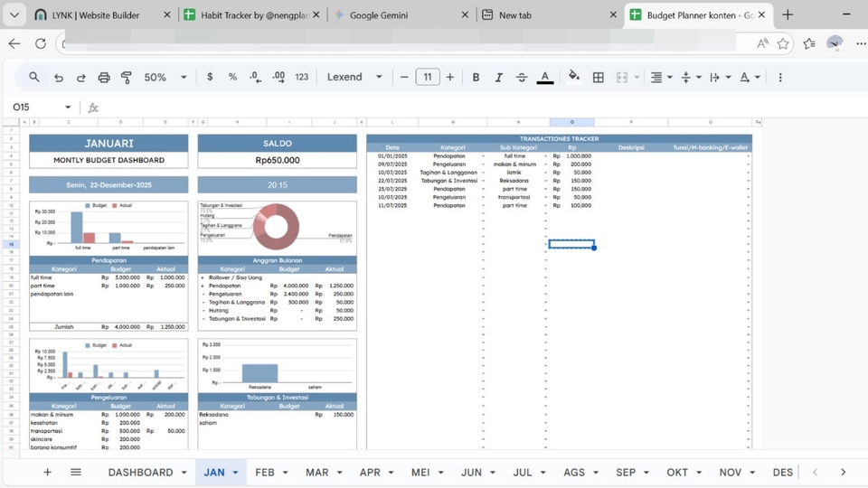Format selection as currency
The image size is (868, 488).
tap(210, 78)
